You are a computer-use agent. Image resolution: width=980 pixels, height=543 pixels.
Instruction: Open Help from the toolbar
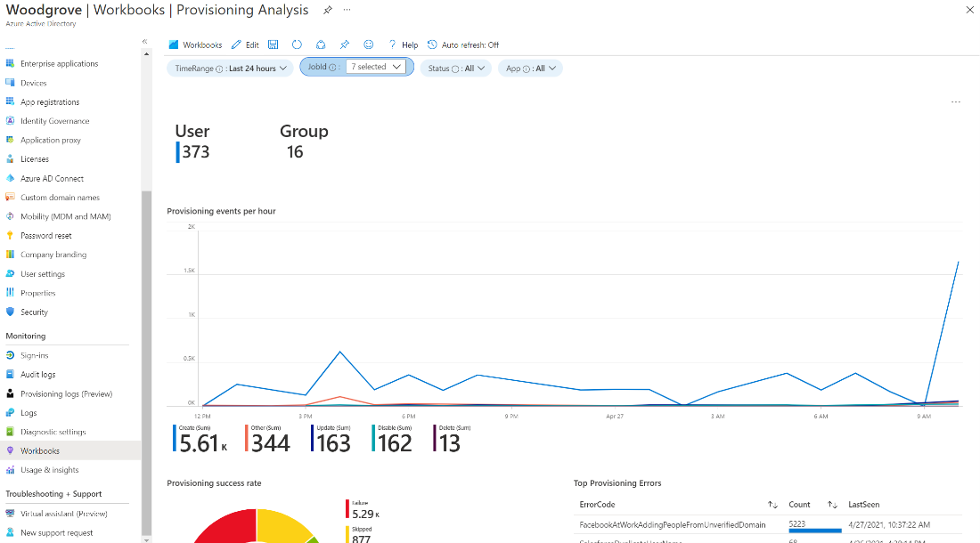tap(403, 44)
